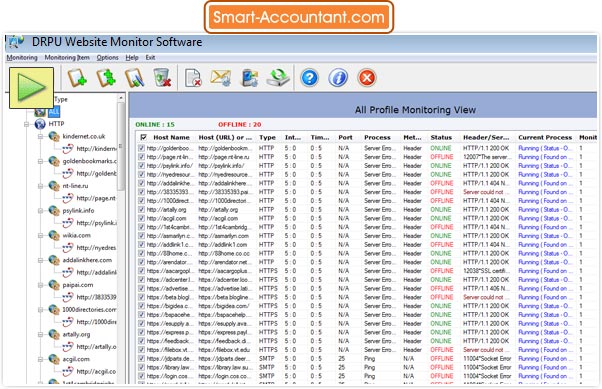This screenshot has height=389, width=602.
Task: Click the paipai.com globe icon
Action: click(x=54, y=285)
